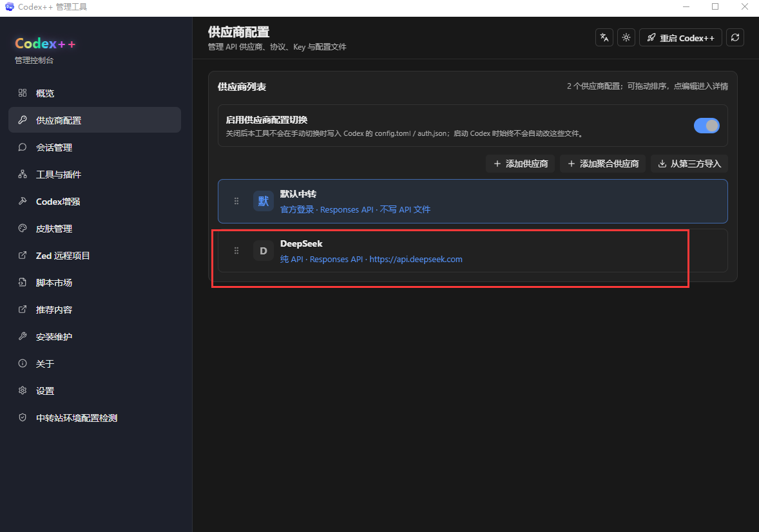Image resolution: width=759 pixels, height=532 pixels.
Task: Click 官方登录 · Responses API · 不写 API 文件 text
Action: click(355, 209)
